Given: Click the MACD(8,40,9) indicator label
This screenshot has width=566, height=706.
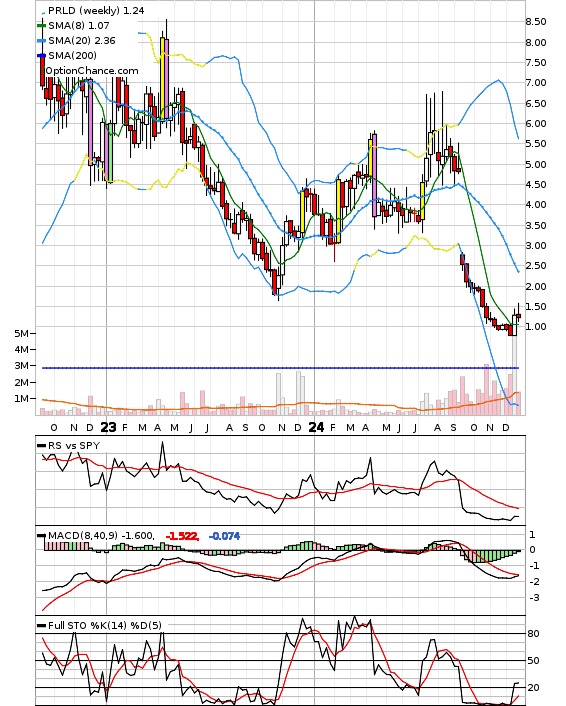Looking at the screenshot, I should [x=83, y=535].
